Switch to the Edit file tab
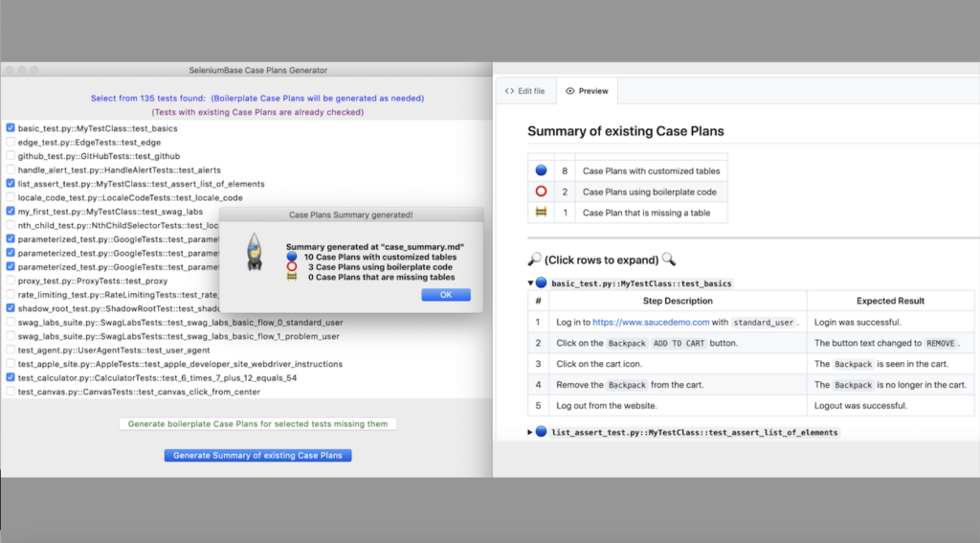 (x=525, y=91)
